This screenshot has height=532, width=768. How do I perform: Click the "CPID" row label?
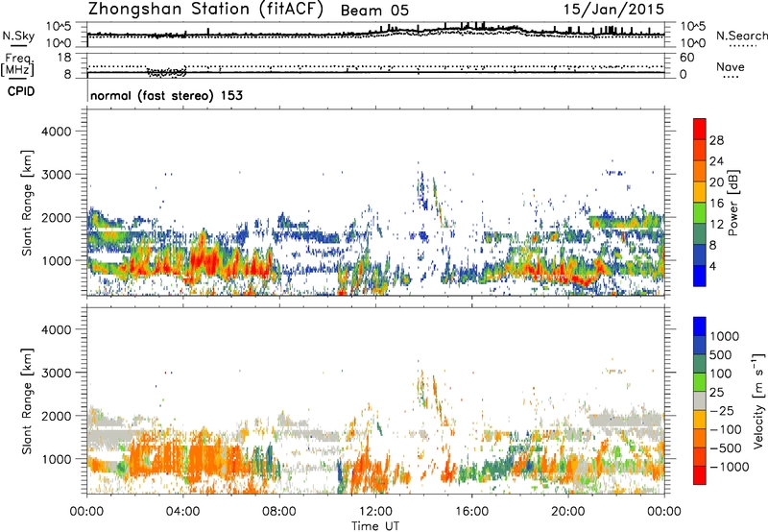pyautogui.click(x=21, y=91)
